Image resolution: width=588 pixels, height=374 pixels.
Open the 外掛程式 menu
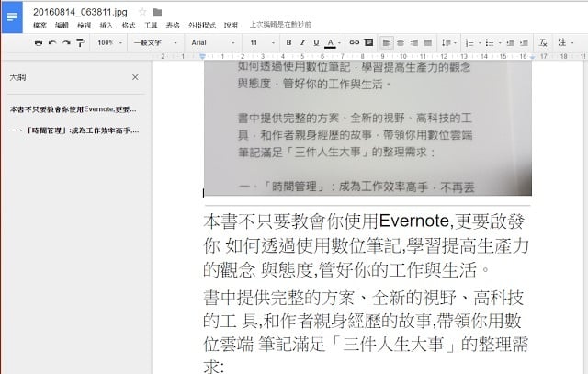click(202, 25)
